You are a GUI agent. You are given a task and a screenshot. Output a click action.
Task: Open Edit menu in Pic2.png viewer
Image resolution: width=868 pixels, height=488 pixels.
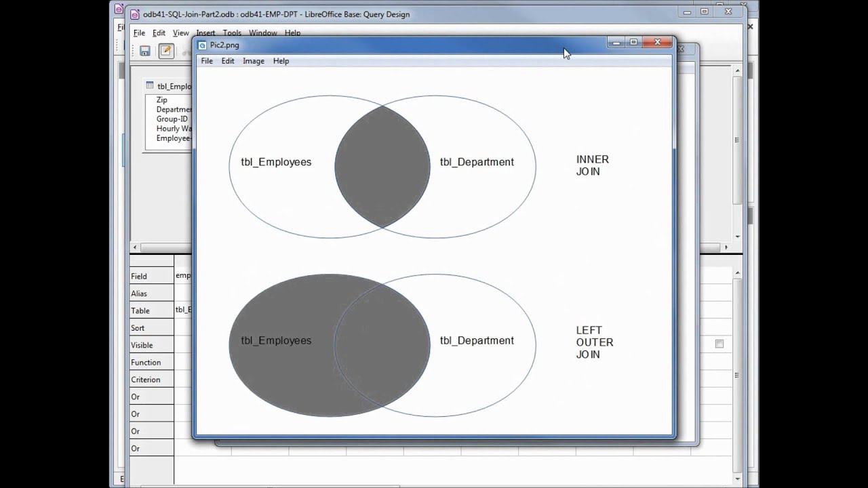(228, 61)
